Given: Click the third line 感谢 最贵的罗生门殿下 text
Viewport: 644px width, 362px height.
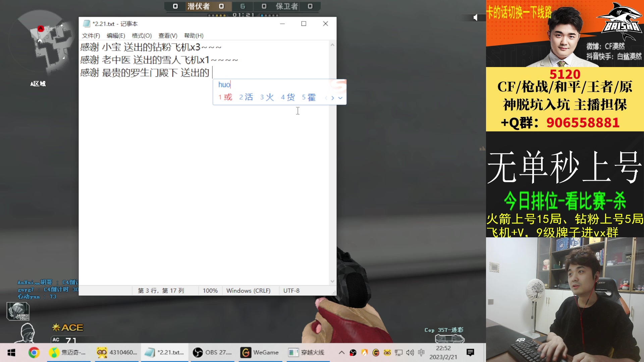Looking at the screenshot, I should tap(145, 73).
